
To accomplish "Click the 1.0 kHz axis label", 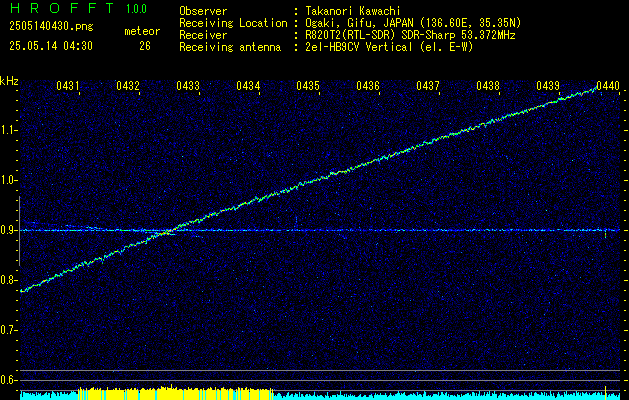I will coord(7,181).
